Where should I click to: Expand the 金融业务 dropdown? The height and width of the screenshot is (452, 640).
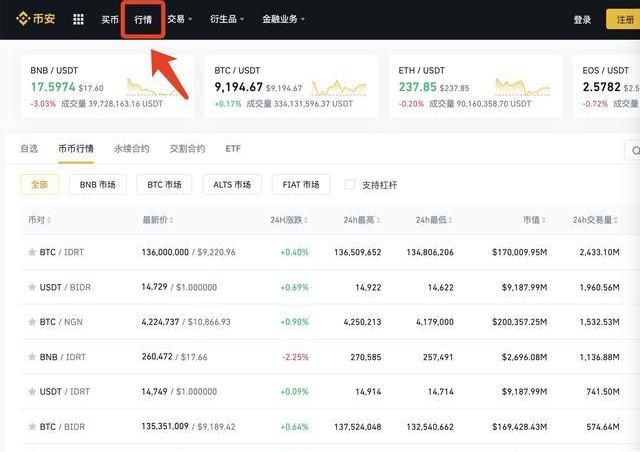(283, 19)
